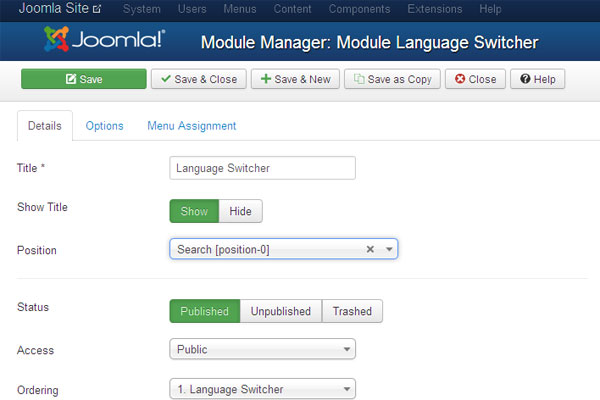The width and height of the screenshot is (600, 400).
Task: Click the Module Manager page heading
Action: pos(370,42)
